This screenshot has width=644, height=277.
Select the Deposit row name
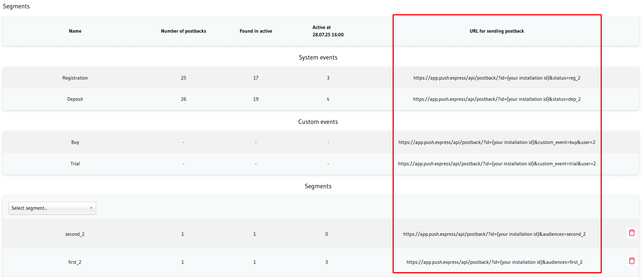click(x=75, y=99)
